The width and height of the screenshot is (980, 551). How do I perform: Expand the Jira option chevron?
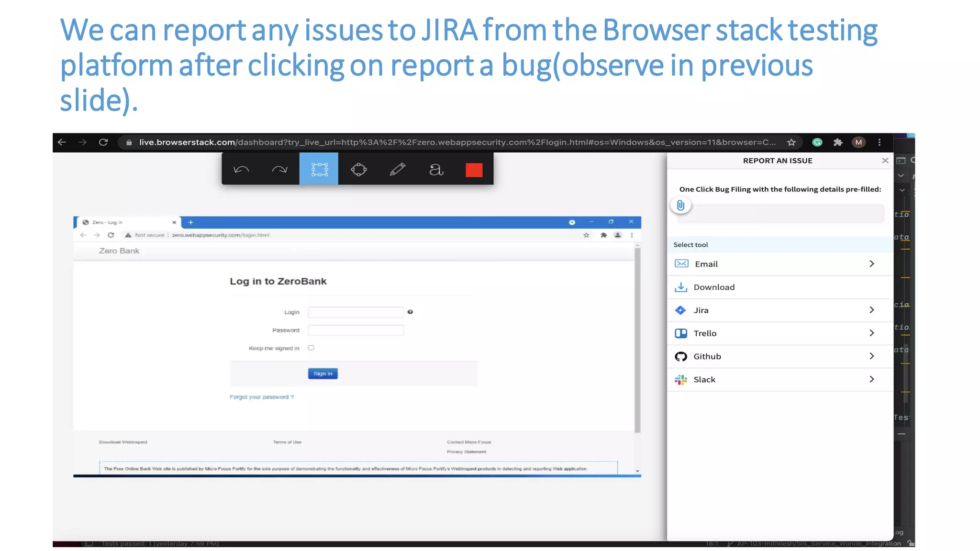coord(872,310)
